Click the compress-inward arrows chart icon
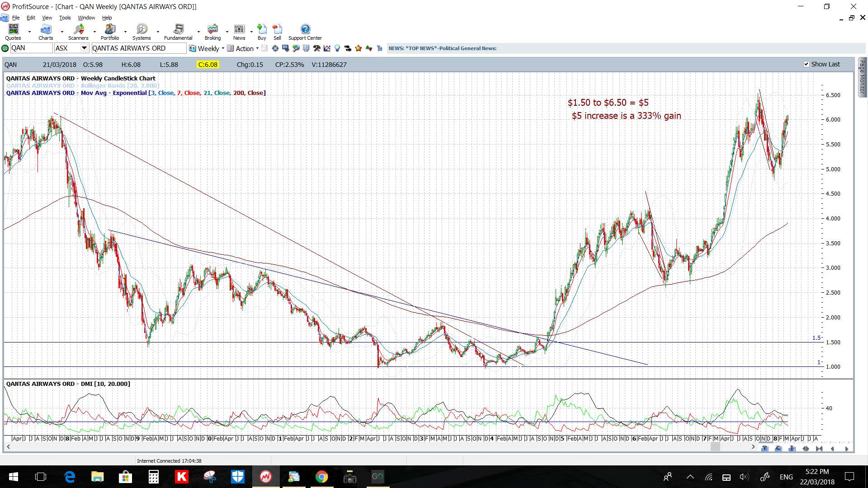 point(819,449)
